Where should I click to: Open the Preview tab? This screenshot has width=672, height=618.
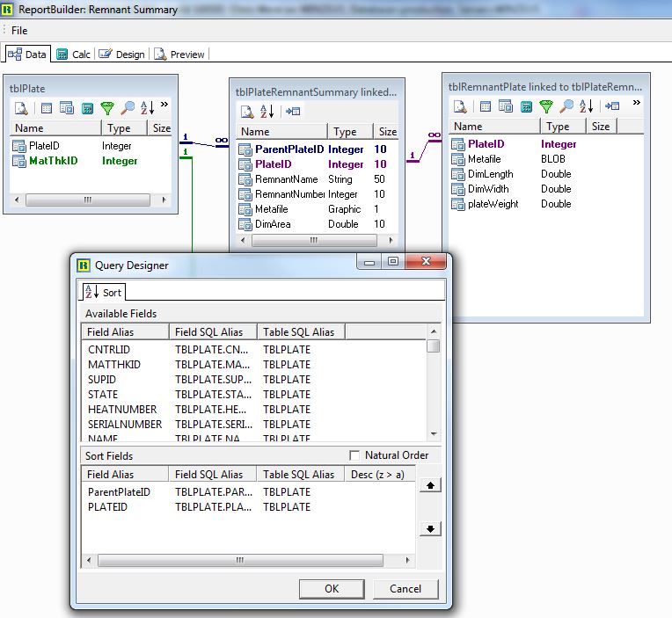pos(179,55)
